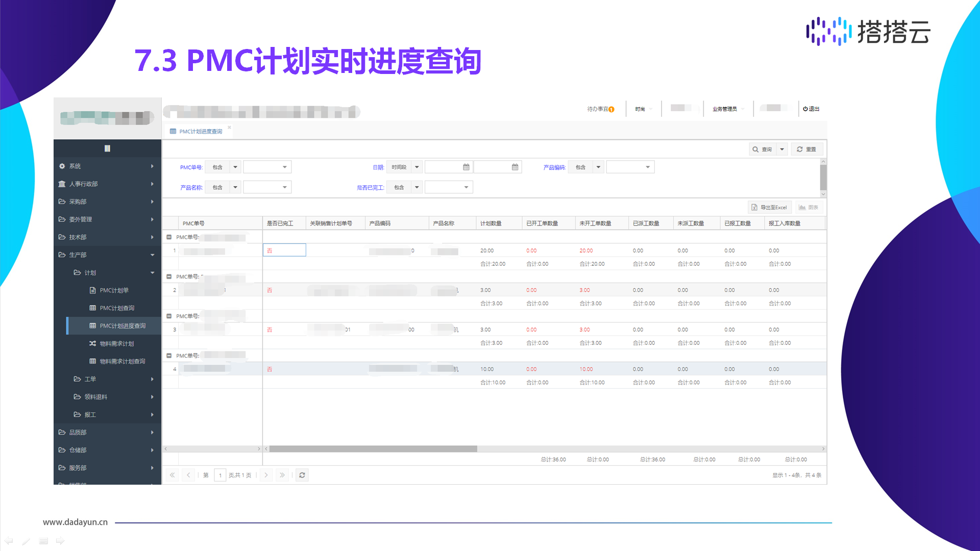Click the refresh icon in pagination bar

pyautogui.click(x=302, y=475)
